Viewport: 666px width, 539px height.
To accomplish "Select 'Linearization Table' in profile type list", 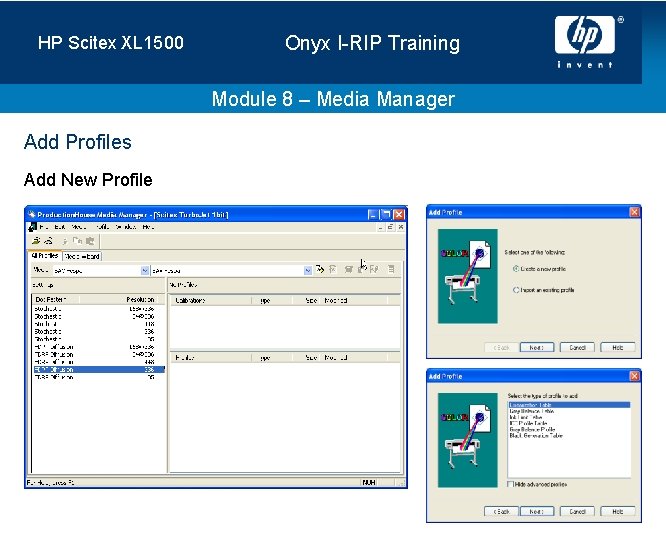I will pos(569,405).
